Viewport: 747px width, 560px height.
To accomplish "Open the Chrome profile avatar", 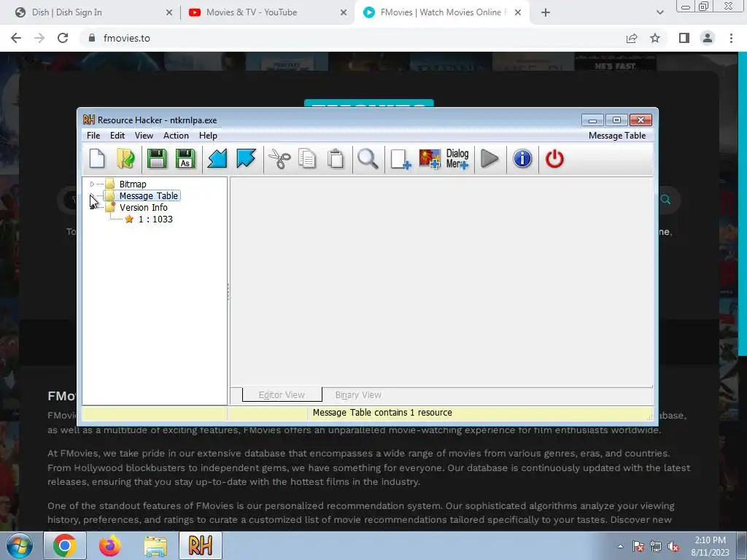I will click(x=708, y=38).
